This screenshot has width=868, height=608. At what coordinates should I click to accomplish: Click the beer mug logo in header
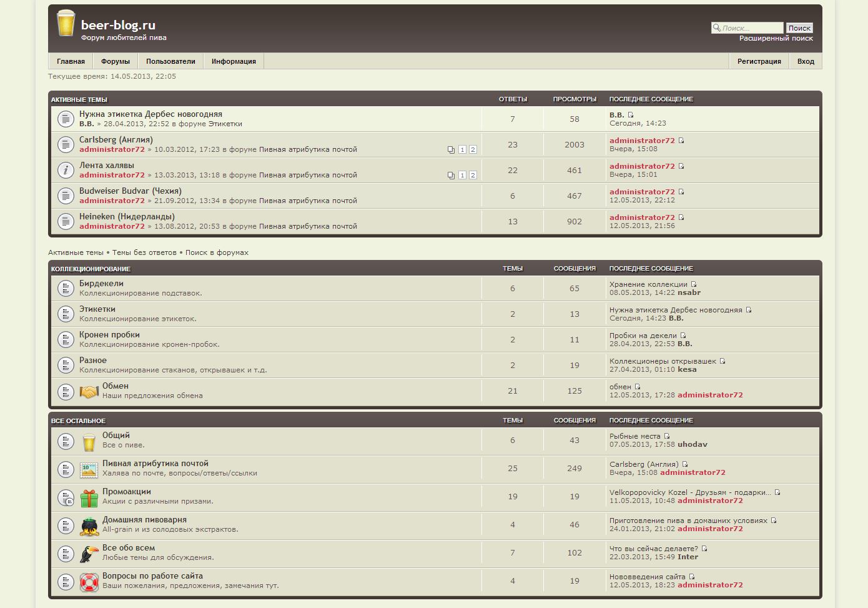[x=65, y=23]
